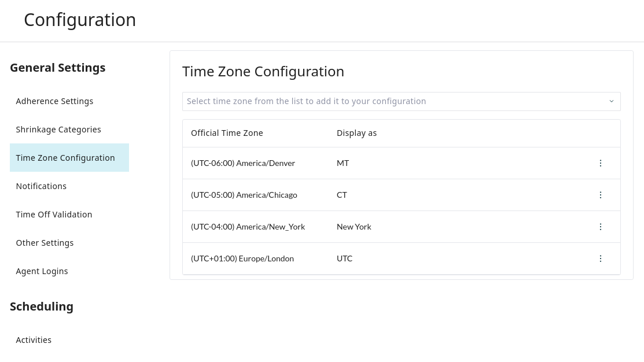The width and height of the screenshot is (644, 362).
Task: Click the America/New_York row kebab icon
Action: coord(600,227)
